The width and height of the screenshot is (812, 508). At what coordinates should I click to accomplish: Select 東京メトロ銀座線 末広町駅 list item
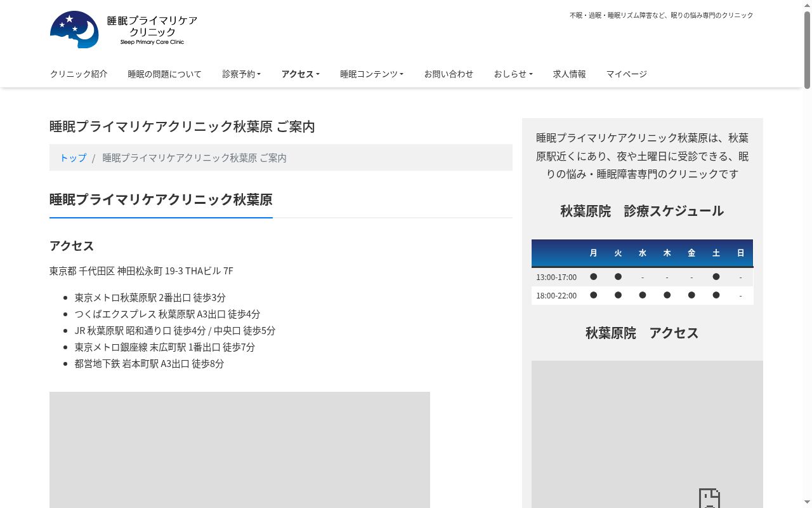(x=165, y=347)
